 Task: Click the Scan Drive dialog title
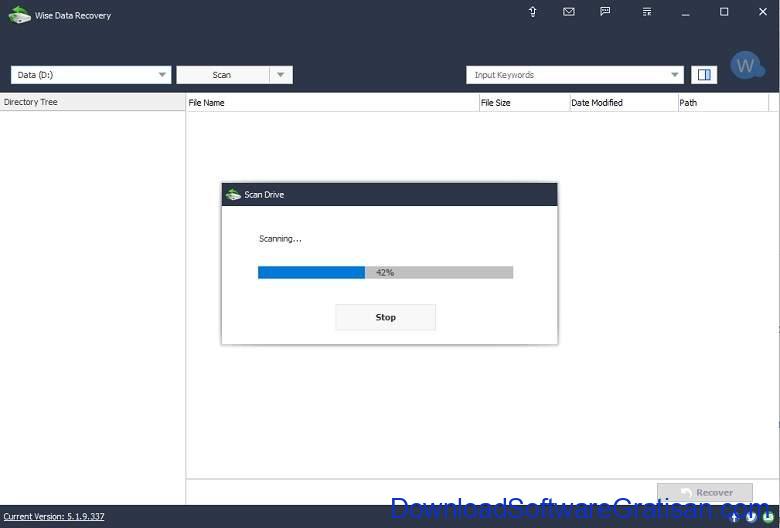coord(264,195)
